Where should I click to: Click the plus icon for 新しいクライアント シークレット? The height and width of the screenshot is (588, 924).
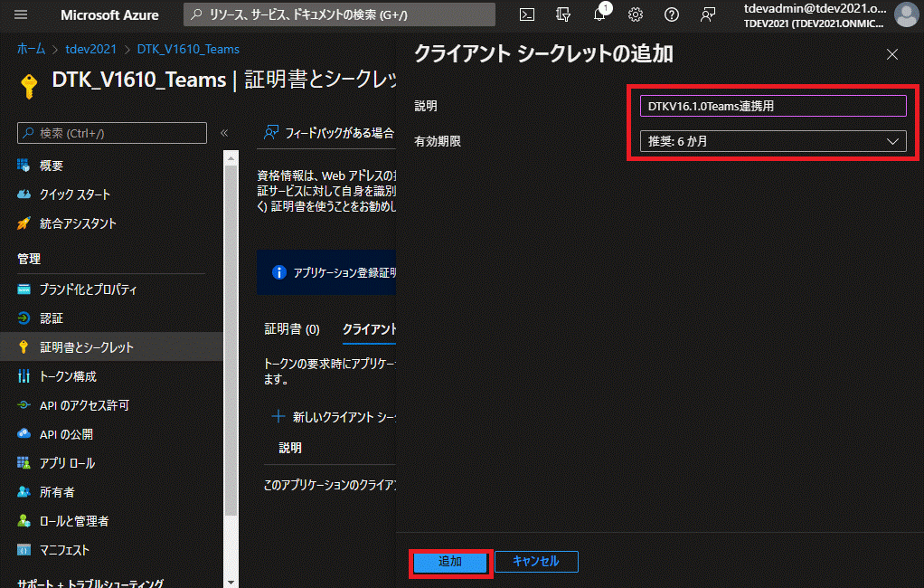tap(278, 416)
